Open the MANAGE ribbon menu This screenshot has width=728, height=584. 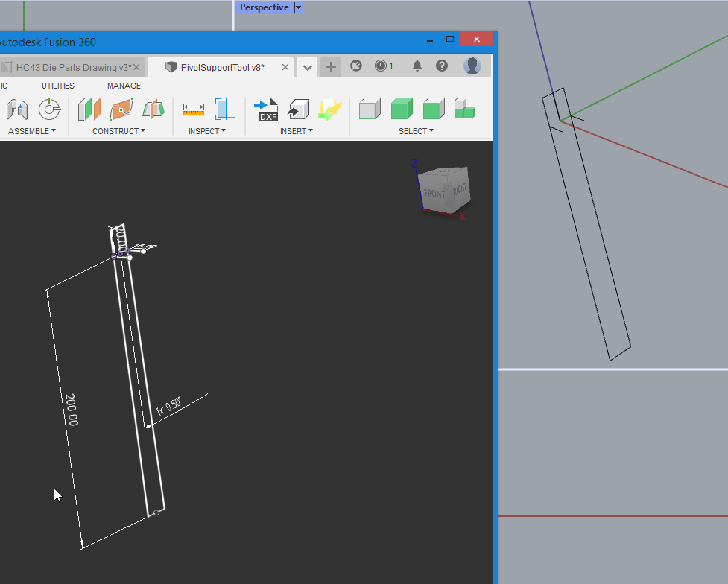point(123,85)
